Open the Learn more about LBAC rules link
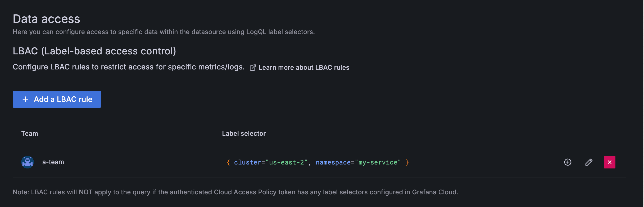The width and height of the screenshot is (644, 207). [304, 67]
